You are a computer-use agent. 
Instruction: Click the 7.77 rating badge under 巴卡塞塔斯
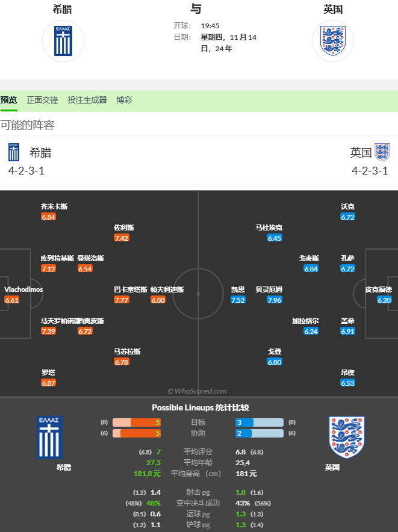point(122,300)
